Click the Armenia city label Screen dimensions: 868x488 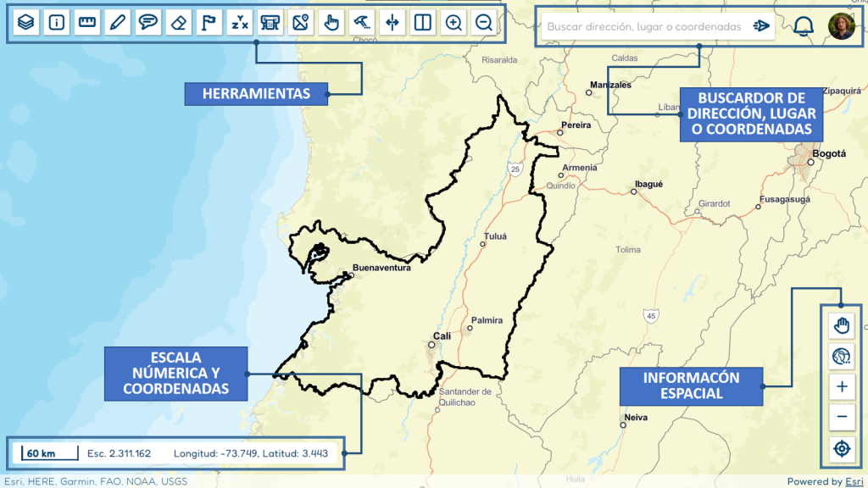(x=580, y=168)
